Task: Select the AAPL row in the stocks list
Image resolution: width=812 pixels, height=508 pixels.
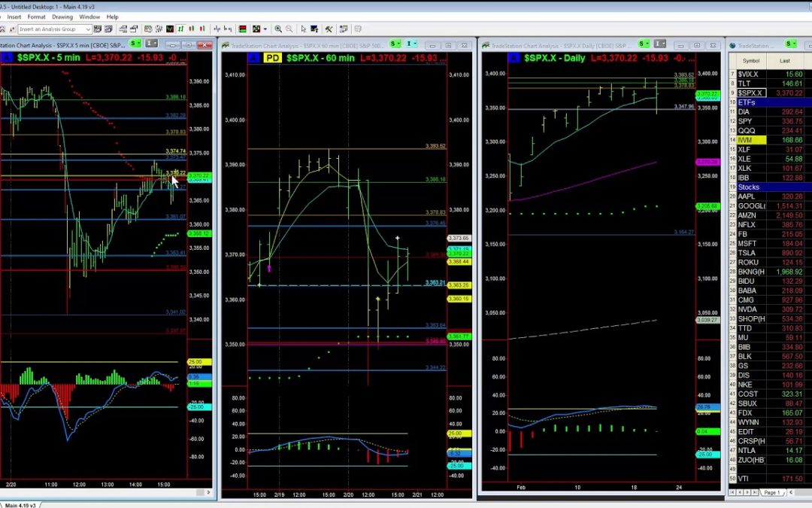Action: (747, 196)
